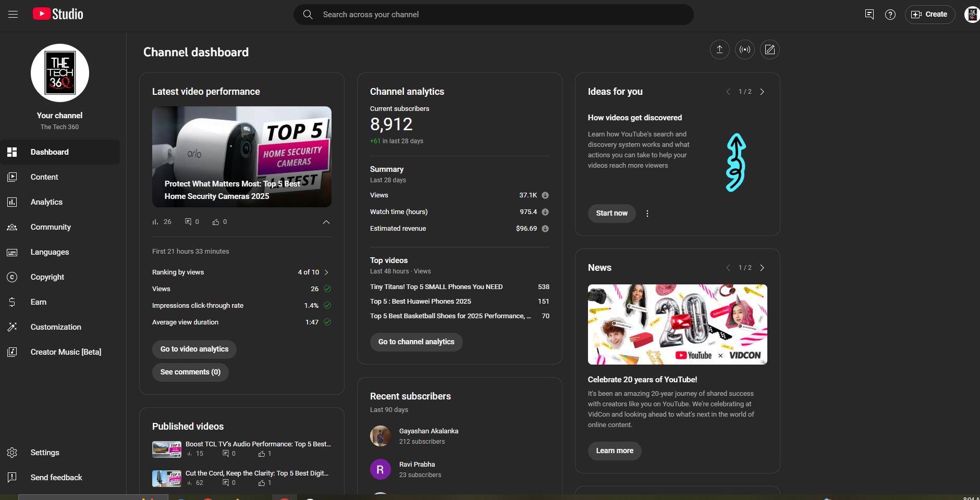Click the Dashboard grid icon
Screen dimensions: 980x500
(12, 152)
